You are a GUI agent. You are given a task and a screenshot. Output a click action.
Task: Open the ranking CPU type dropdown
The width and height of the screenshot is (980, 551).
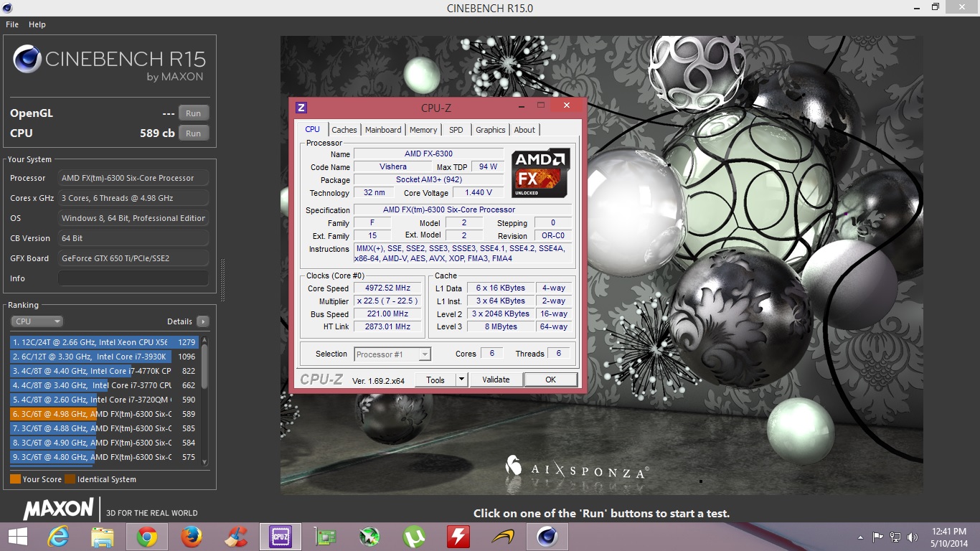click(37, 321)
